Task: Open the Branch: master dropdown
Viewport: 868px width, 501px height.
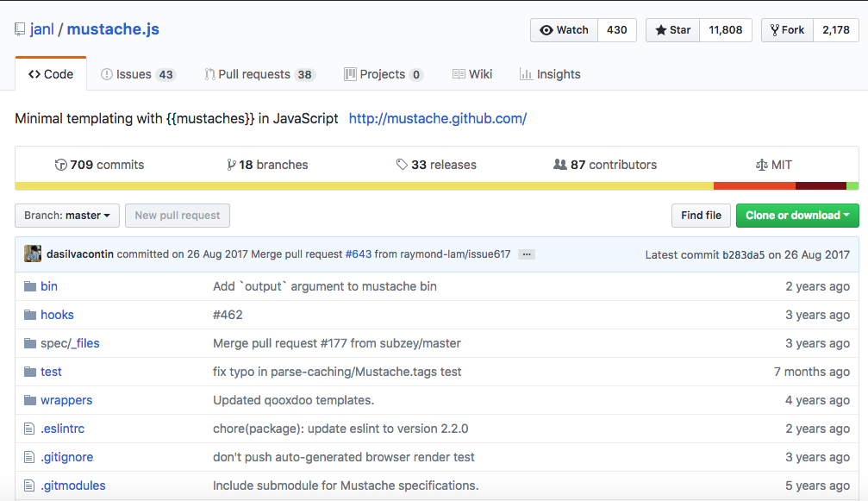Action: tap(66, 216)
